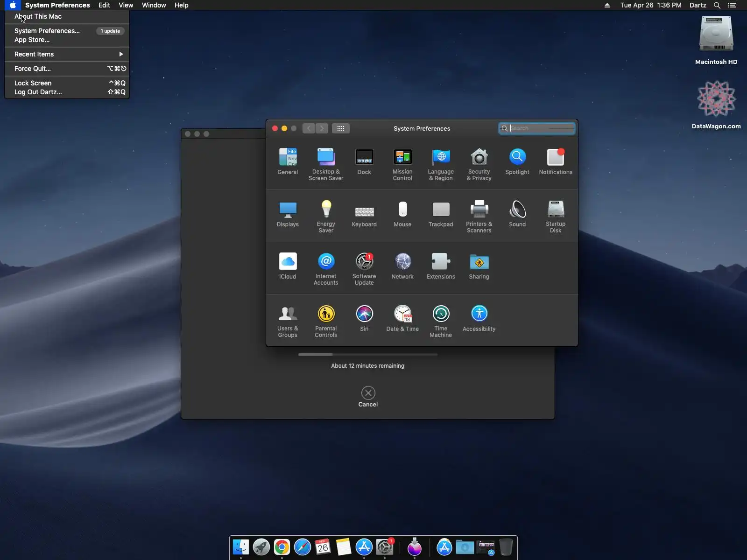Open the Accessibility preferences pane
The width and height of the screenshot is (747, 560).
(x=479, y=318)
